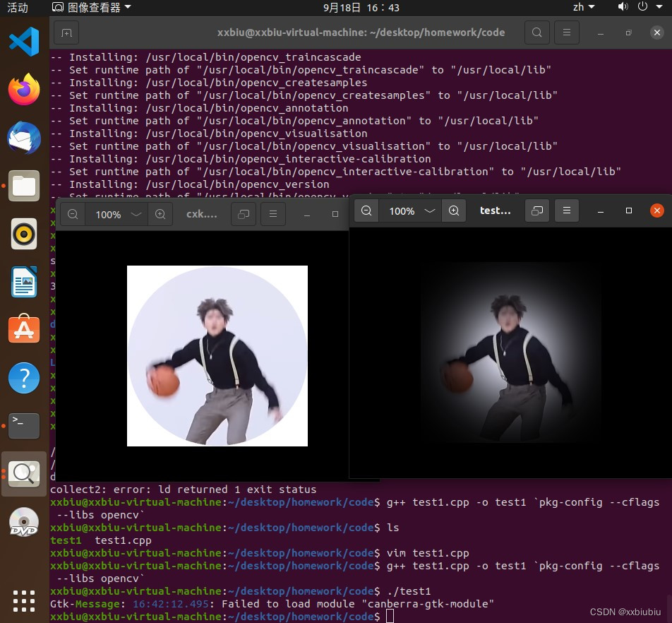Screen dimensions: 672x623
Task: Open the Files manager in the dock
Action: pos(24,186)
